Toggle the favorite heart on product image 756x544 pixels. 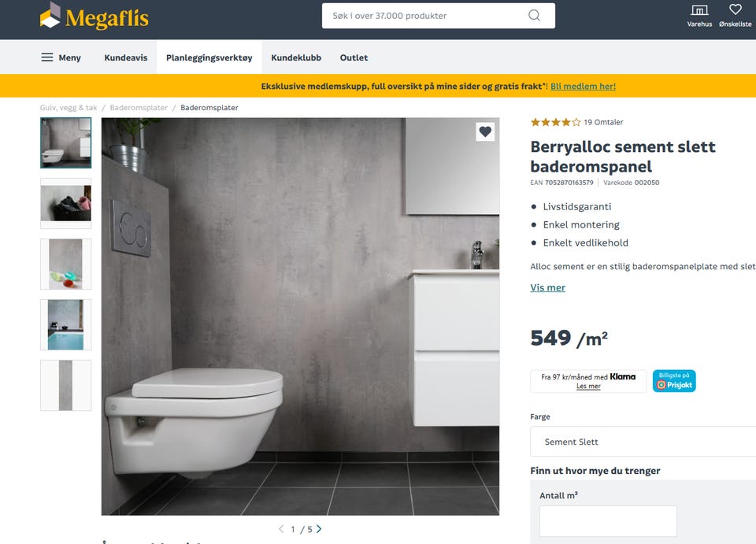pyautogui.click(x=485, y=131)
